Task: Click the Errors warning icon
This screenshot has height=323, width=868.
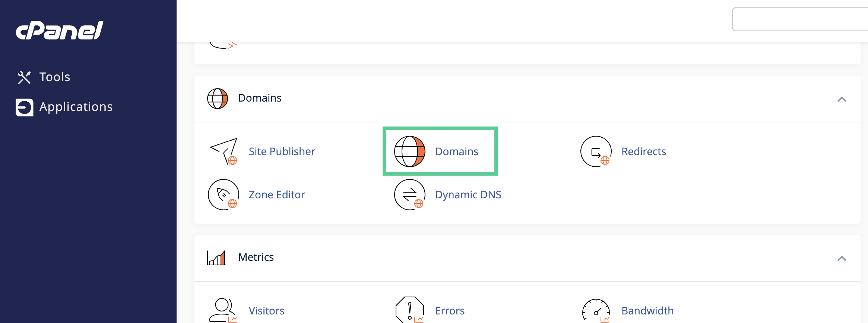Action: pyautogui.click(x=410, y=310)
